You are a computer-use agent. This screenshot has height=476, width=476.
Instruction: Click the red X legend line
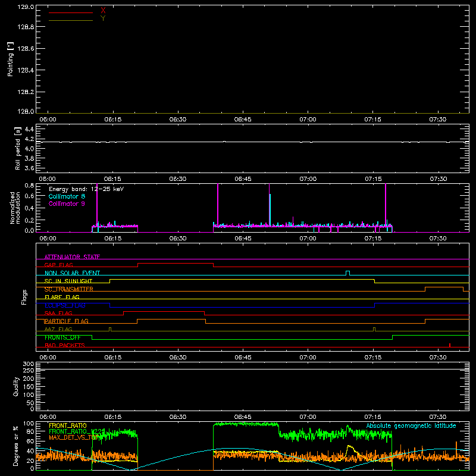[x=71, y=12]
